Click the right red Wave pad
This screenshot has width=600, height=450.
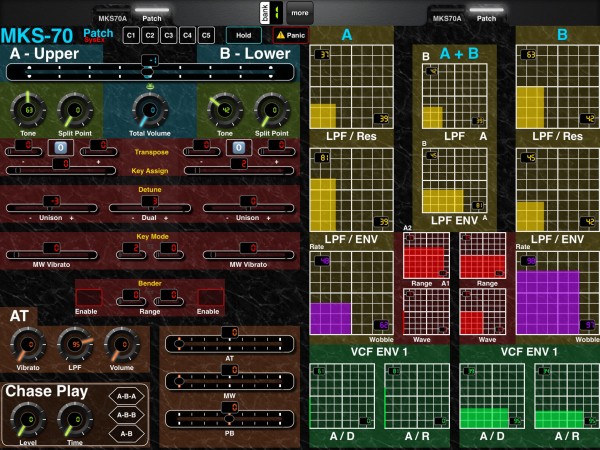pyautogui.click(x=483, y=311)
